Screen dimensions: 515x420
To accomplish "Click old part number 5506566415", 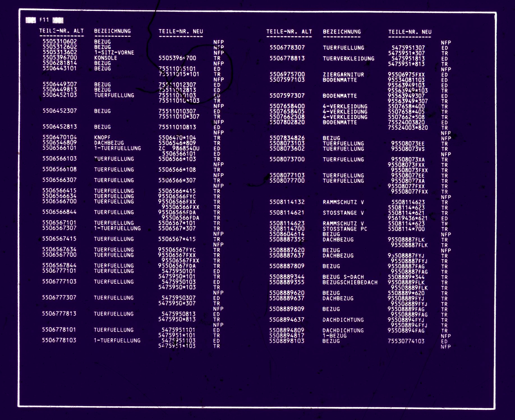I will tap(59, 191).
